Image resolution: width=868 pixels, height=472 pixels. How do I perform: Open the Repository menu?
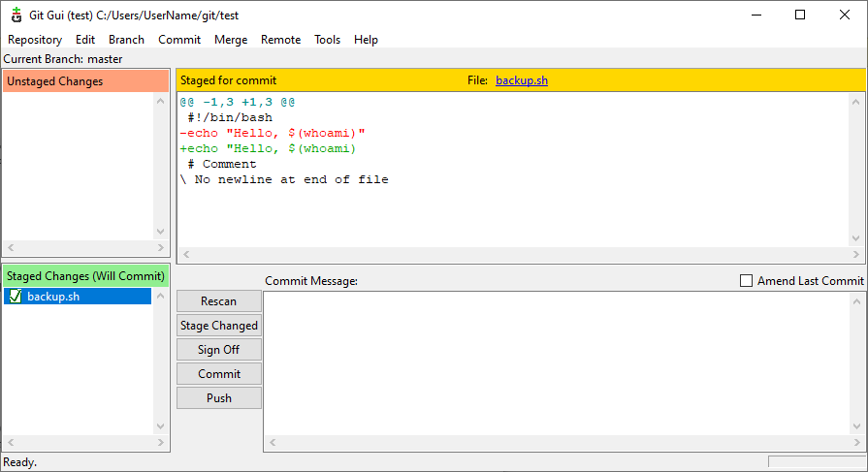point(35,40)
